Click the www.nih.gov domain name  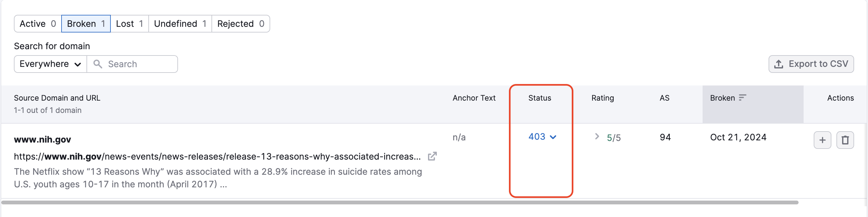[43, 139]
